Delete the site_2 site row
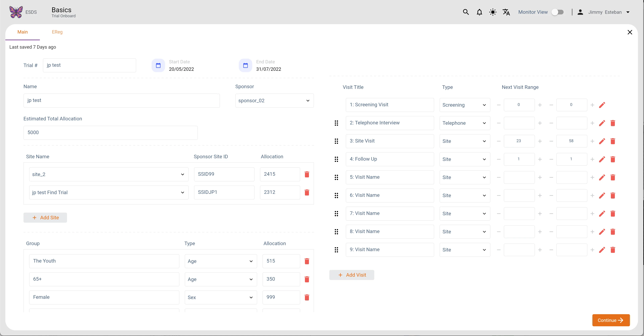This screenshot has height=336, width=644. pyautogui.click(x=307, y=174)
